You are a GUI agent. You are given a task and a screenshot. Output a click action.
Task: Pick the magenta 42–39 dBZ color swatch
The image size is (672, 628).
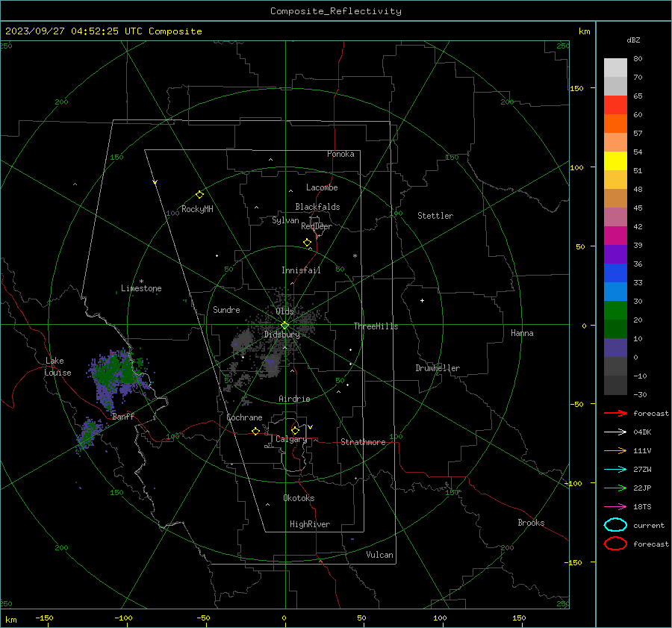[x=615, y=236]
